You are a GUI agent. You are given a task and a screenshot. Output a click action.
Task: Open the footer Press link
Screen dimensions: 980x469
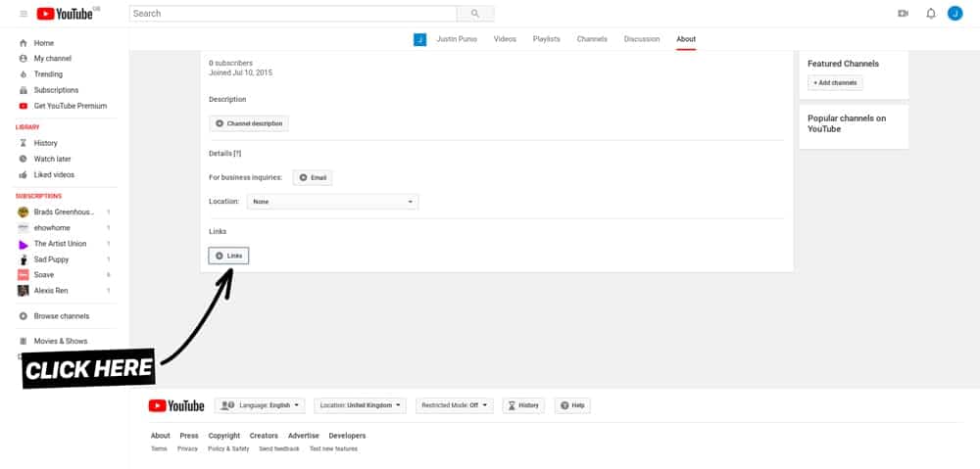(189, 436)
